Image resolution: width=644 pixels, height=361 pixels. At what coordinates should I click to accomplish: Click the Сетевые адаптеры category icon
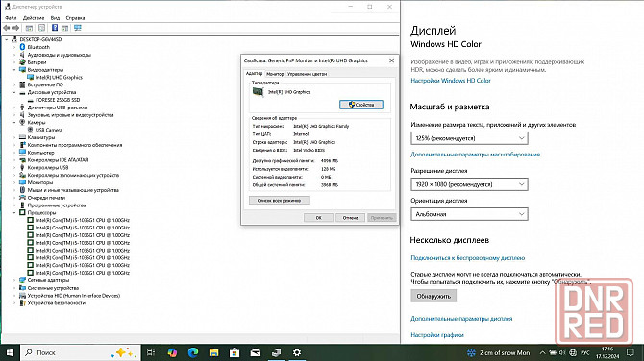(x=22, y=280)
